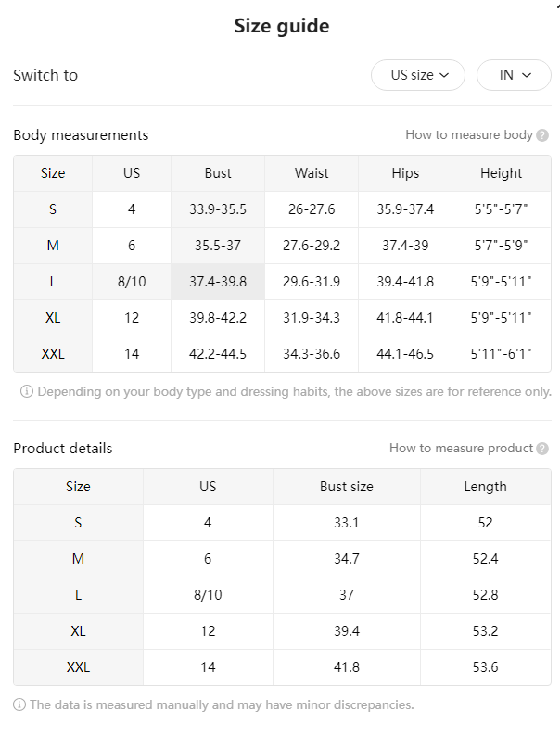Open the US size dropdown

coord(418,75)
